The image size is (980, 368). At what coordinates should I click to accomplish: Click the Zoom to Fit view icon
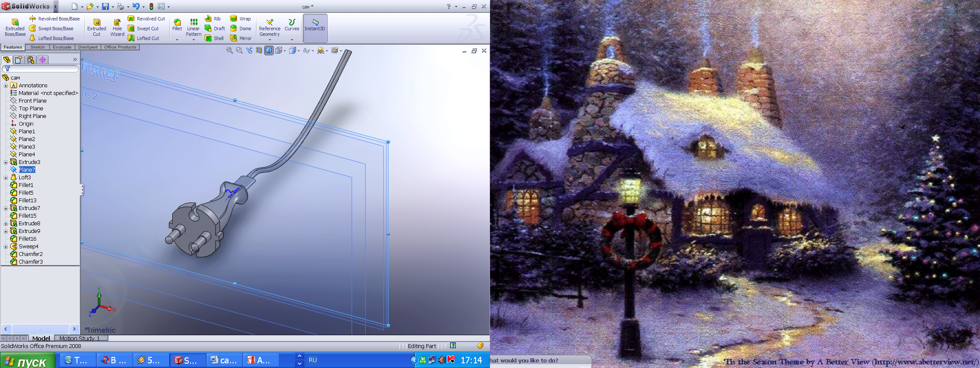coord(230,50)
